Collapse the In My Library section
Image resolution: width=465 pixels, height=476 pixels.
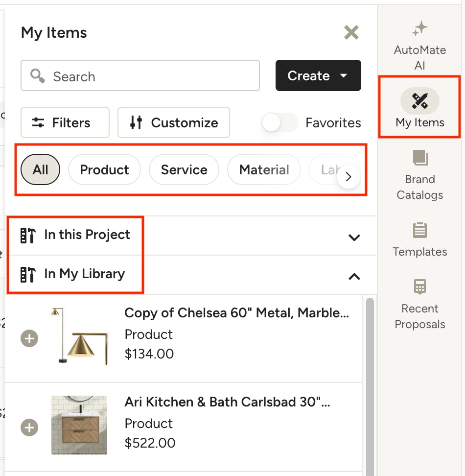(x=354, y=277)
